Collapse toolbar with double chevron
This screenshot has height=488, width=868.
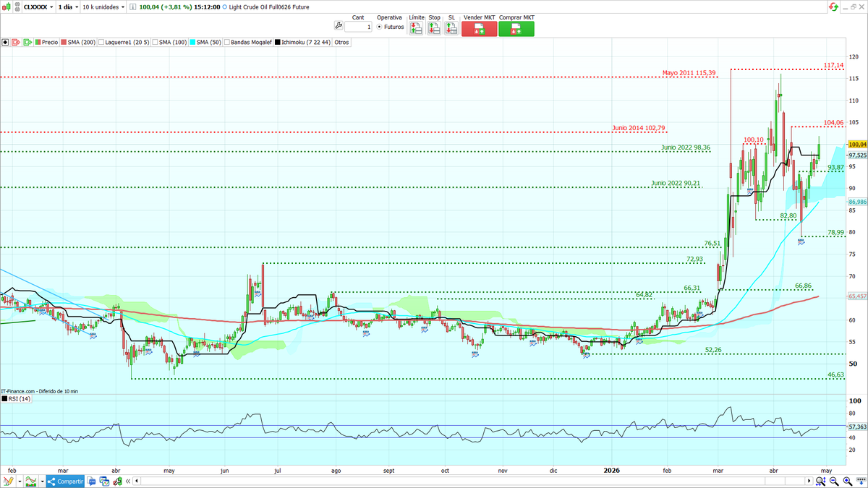pos(128,481)
